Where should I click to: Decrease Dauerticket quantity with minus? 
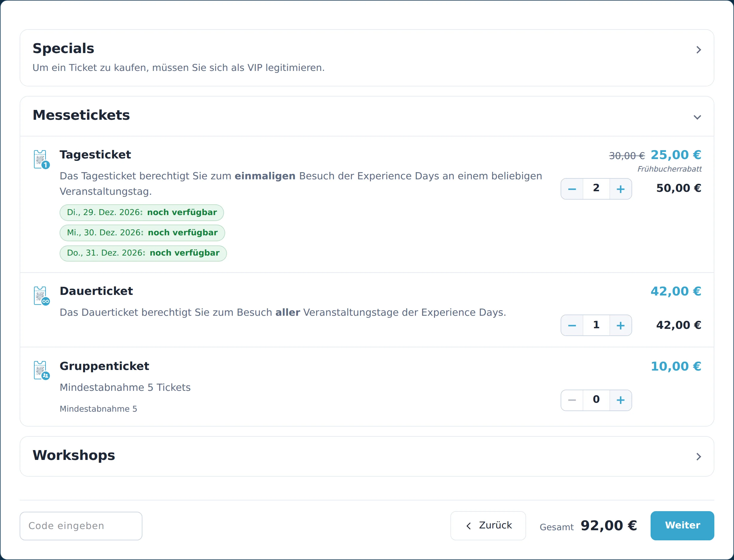pyautogui.click(x=572, y=325)
